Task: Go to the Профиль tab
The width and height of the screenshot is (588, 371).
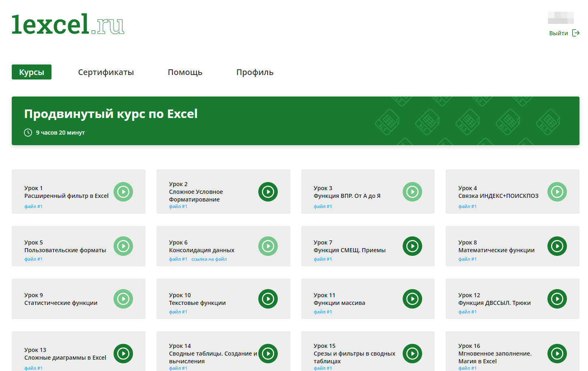Action: [255, 72]
